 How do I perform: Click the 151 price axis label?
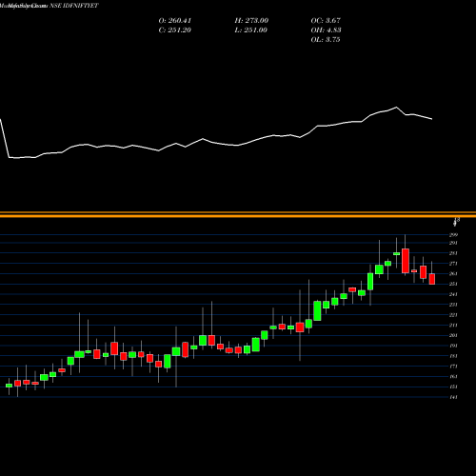tap(453, 387)
